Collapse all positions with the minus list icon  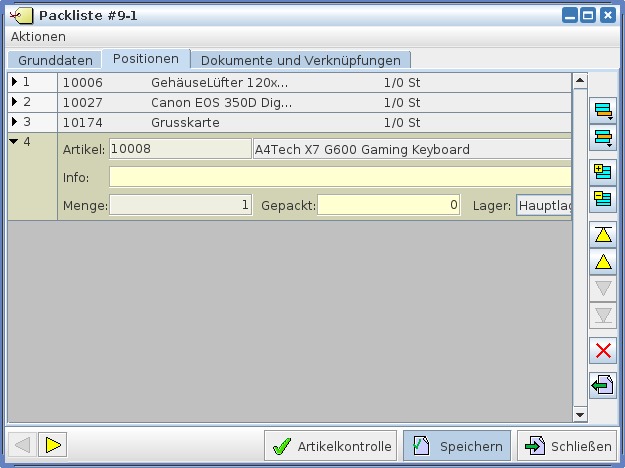(603, 197)
